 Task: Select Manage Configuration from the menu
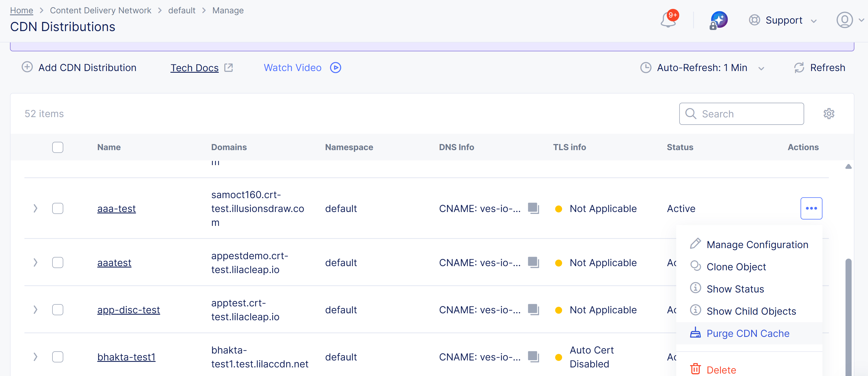click(x=757, y=244)
